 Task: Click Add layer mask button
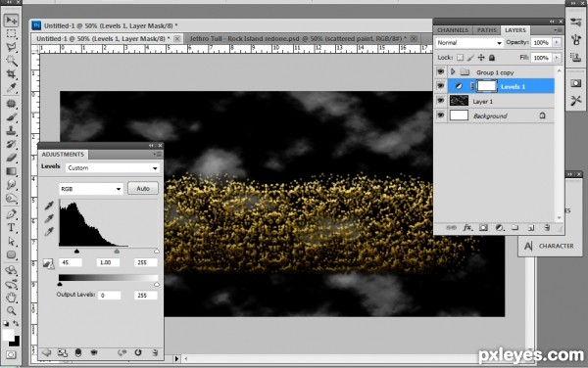tap(483, 228)
